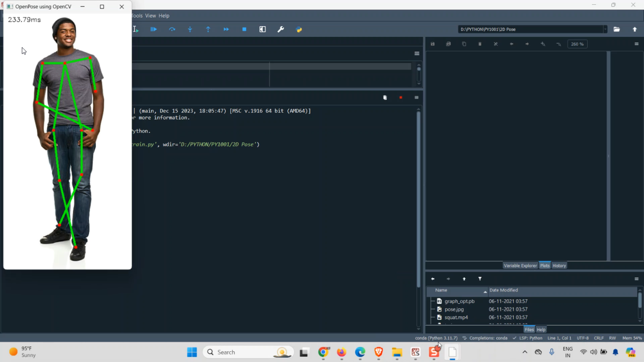
Task: Open Preferences via the wrench icon
Action: pyautogui.click(x=281, y=29)
